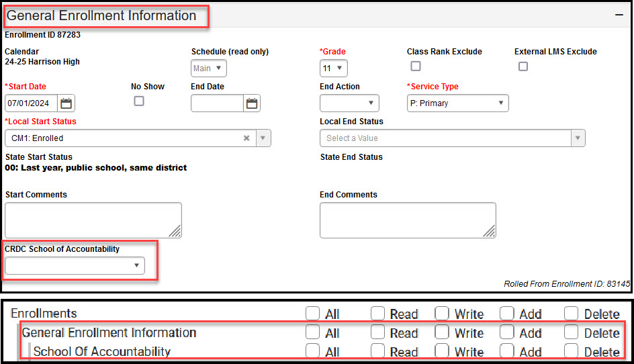Open the Grade dropdown showing 11
Viewport: 634px width, 364px height.
[x=334, y=69]
